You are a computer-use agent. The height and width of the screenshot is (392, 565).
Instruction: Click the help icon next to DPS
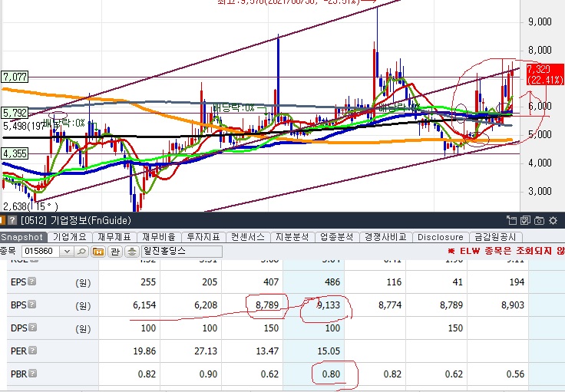pos(33,328)
